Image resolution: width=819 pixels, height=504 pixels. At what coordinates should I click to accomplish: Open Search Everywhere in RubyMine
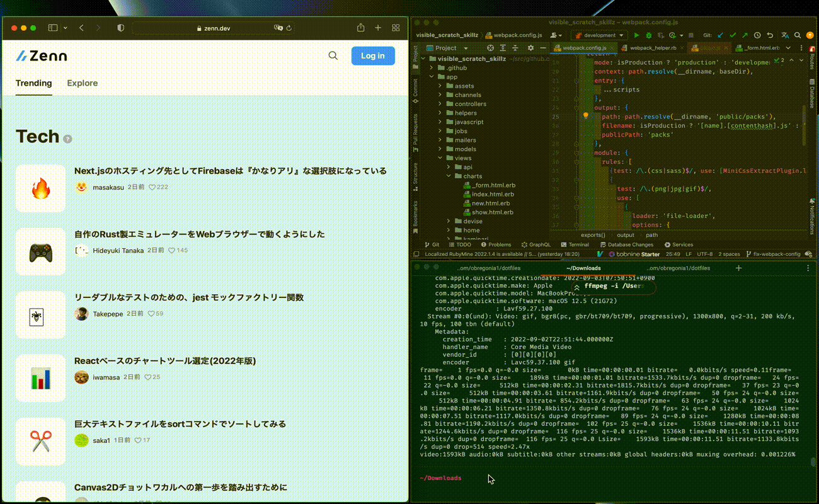[x=798, y=35]
